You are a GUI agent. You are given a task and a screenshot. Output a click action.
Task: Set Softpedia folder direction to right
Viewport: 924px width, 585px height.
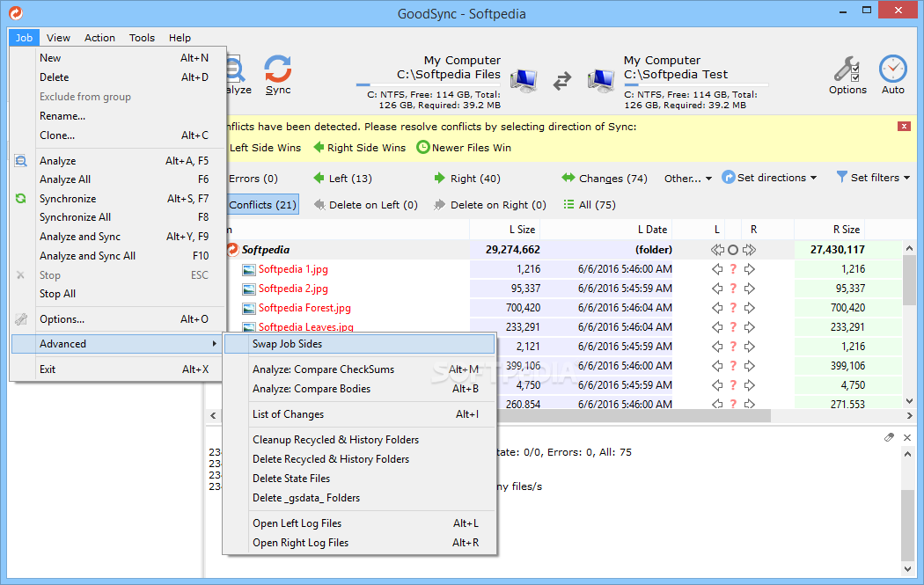click(749, 250)
